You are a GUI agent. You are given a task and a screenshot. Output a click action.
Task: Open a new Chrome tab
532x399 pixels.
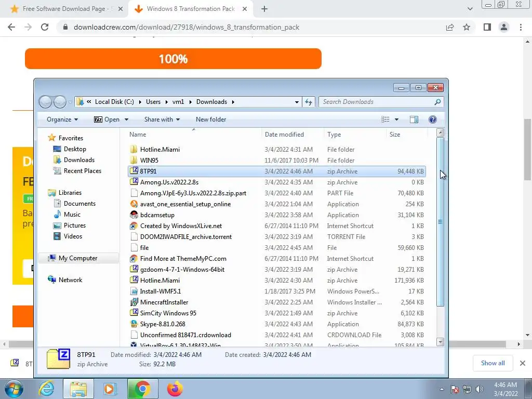coord(264,9)
